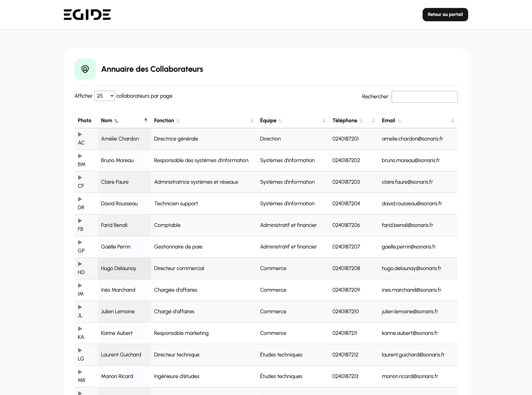The width and height of the screenshot is (532, 395).
Task: Toggle sort arrows at right of Nom column
Action: [x=146, y=120]
